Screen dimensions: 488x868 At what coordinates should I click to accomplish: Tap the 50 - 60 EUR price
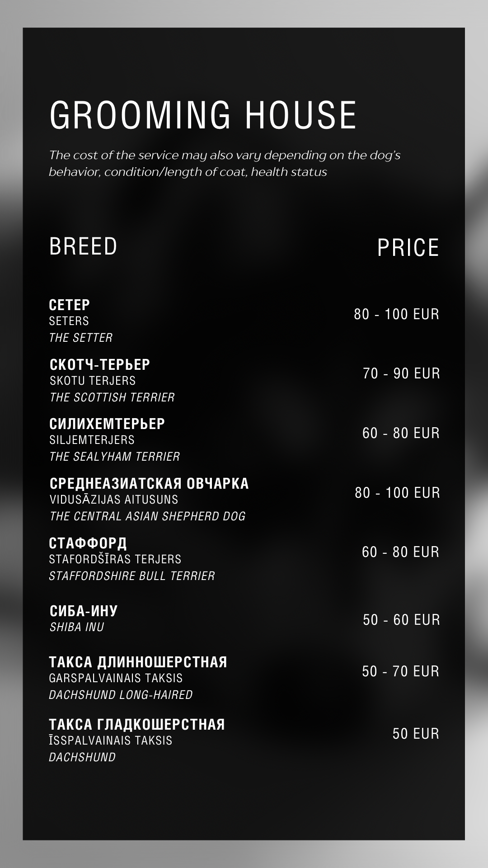(401, 619)
